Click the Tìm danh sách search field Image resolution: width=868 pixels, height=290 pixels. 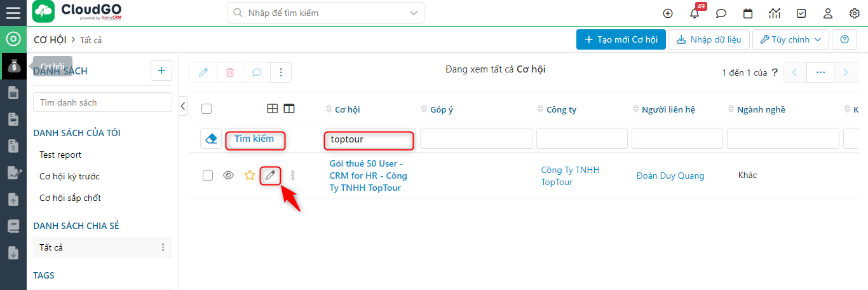point(102,102)
